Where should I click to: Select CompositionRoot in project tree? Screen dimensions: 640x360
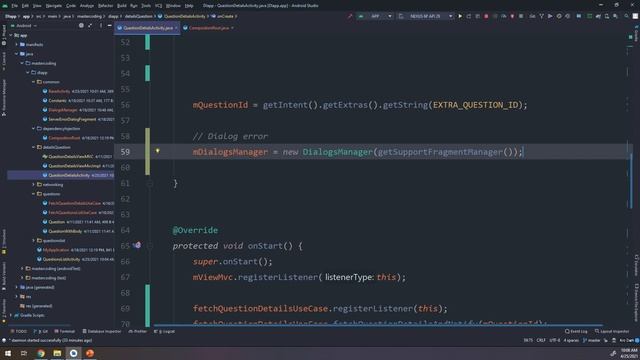click(x=64, y=138)
